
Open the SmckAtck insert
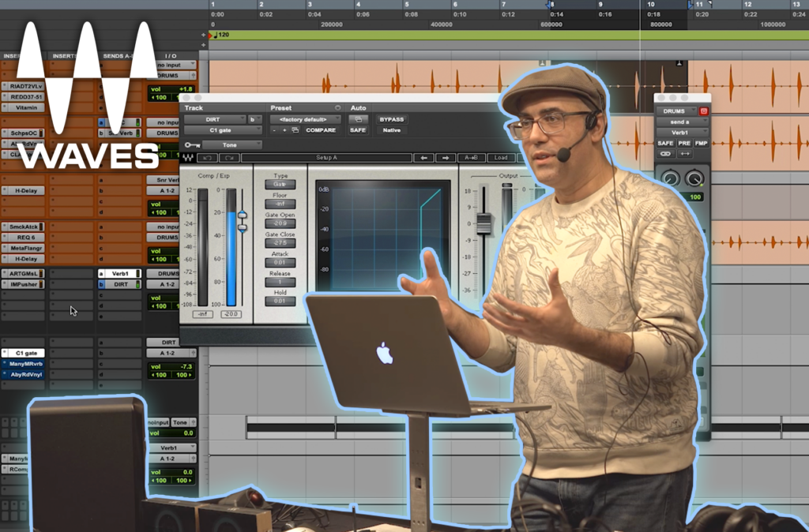[x=23, y=227]
